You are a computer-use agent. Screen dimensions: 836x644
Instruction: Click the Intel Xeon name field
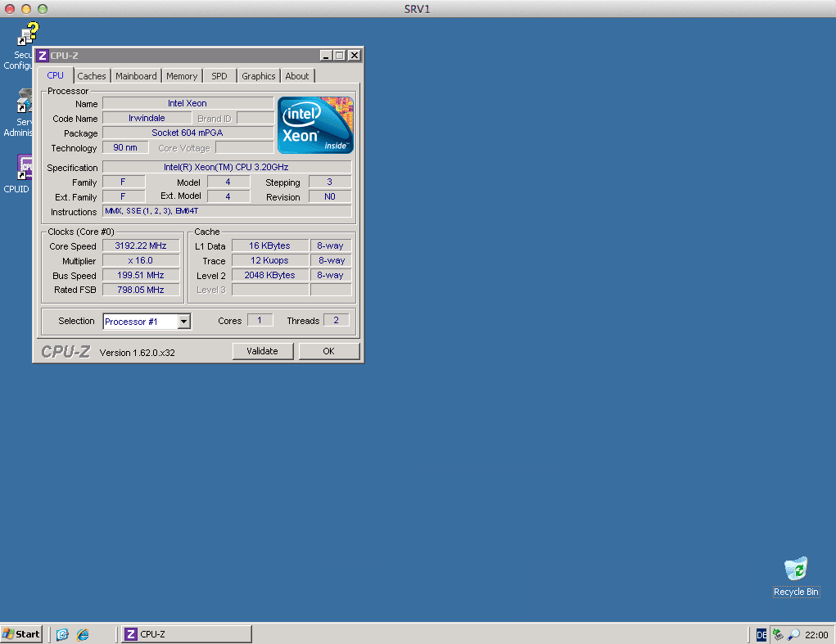188,103
